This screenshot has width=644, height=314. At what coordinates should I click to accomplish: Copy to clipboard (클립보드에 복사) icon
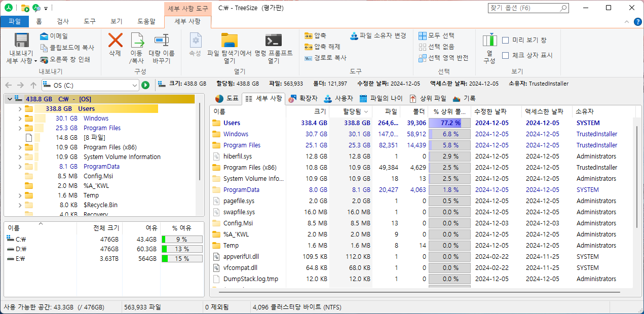tap(44, 48)
